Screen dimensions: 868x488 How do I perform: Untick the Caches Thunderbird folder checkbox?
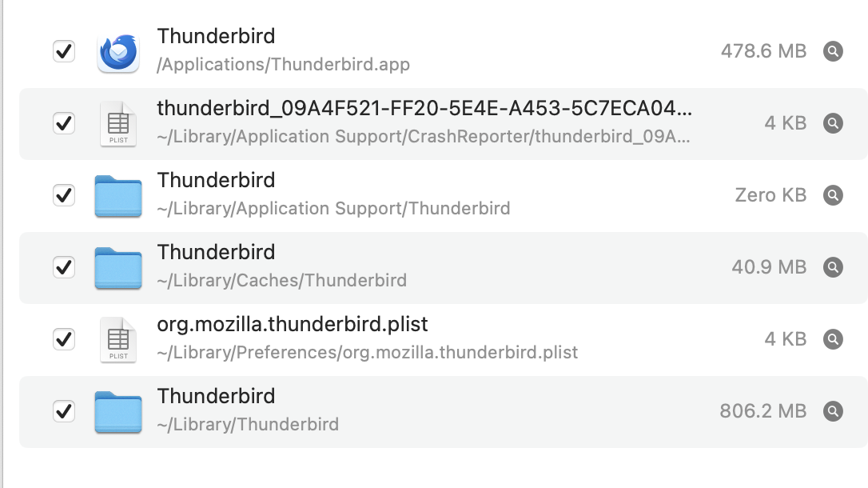64,268
